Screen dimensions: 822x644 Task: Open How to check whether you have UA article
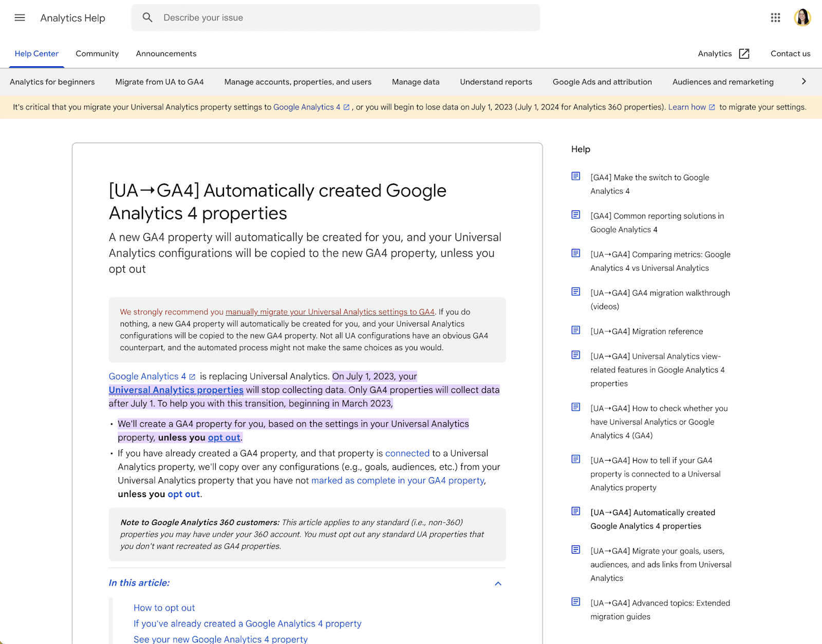pyautogui.click(x=659, y=422)
